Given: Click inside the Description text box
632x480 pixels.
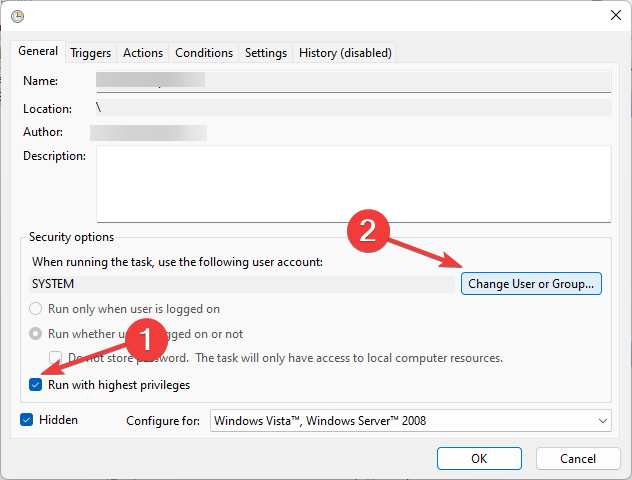Looking at the screenshot, I should click(354, 184).
